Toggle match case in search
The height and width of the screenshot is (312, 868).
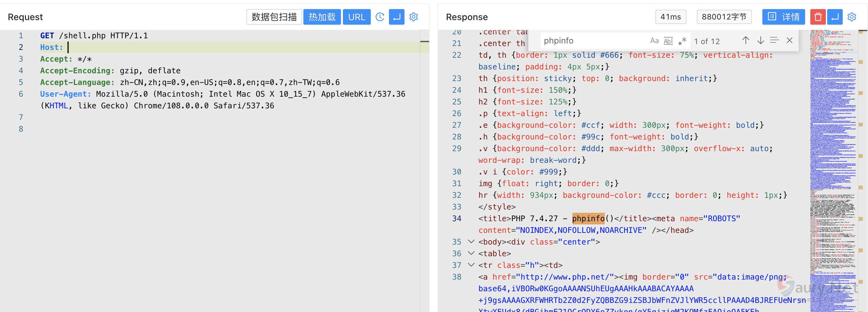pos(654,41)
